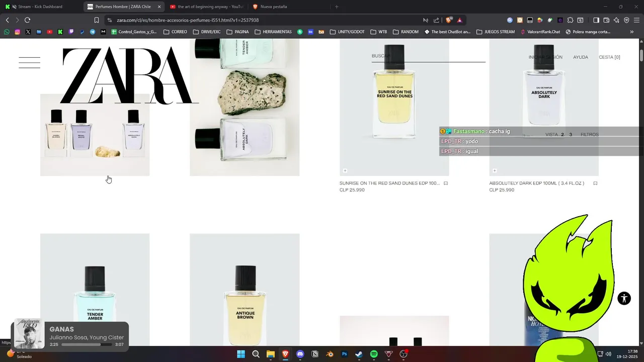Open browser extensions puzzle icon
This screenshot has width=644, height=362.
[x=570, y=20]
